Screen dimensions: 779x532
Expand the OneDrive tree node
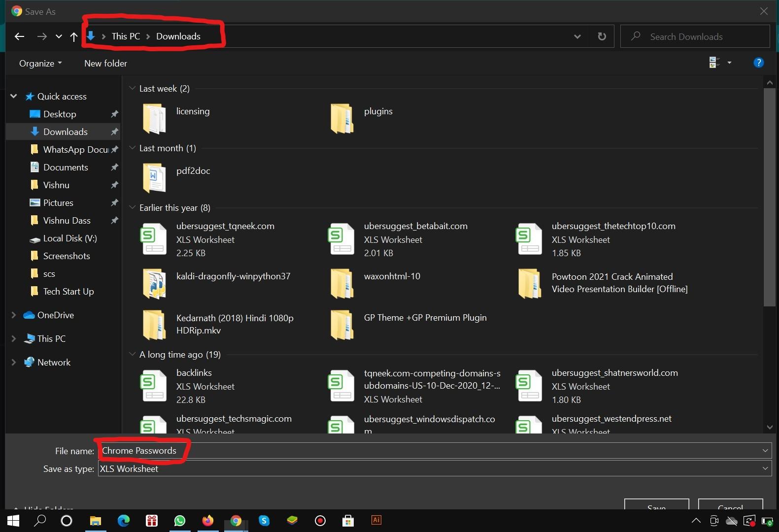point(14,315)
